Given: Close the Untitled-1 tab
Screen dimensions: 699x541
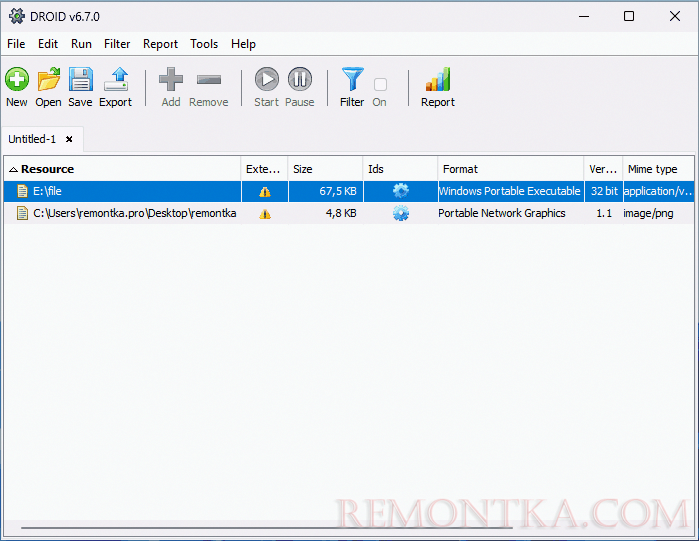Looking at the screenshot, I should point(69,139).
